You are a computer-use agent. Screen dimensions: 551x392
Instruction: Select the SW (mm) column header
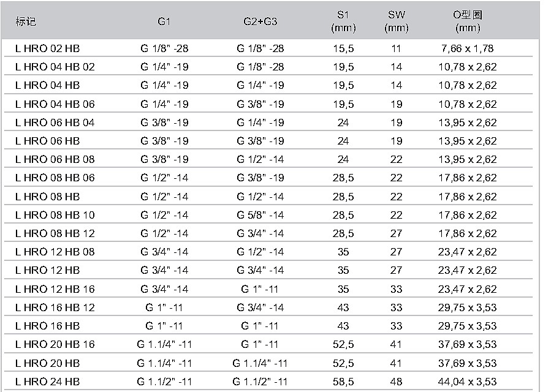pos(397,21)
